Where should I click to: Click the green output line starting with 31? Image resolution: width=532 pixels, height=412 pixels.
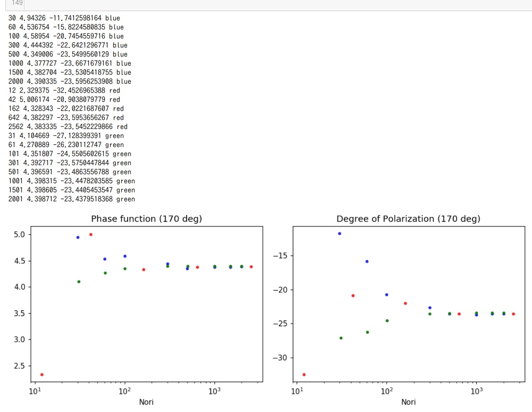[x=65, y=136]
